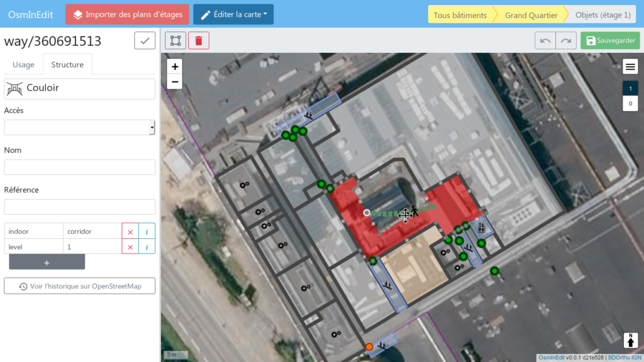Validate edits with the checkmark icon

(144, 40)
